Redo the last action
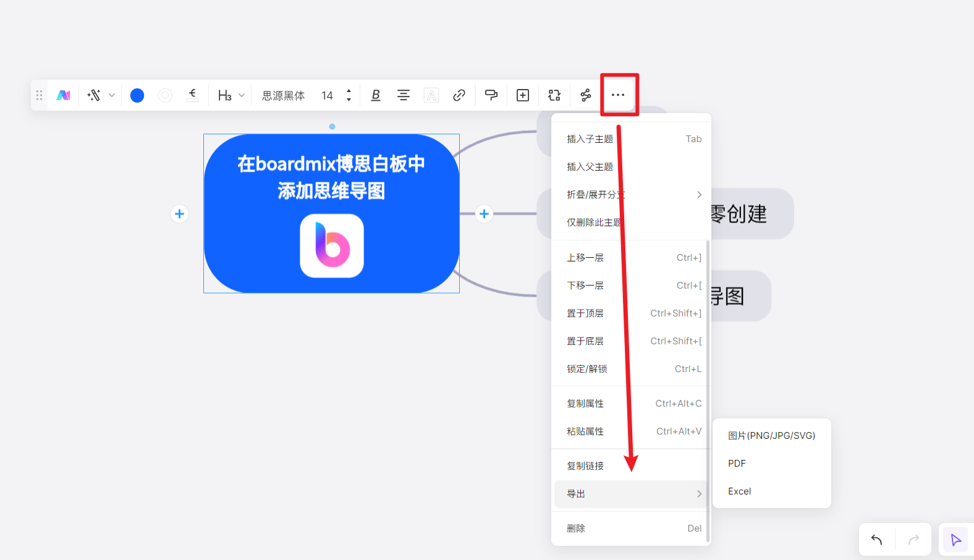 [x=913, y=540]
